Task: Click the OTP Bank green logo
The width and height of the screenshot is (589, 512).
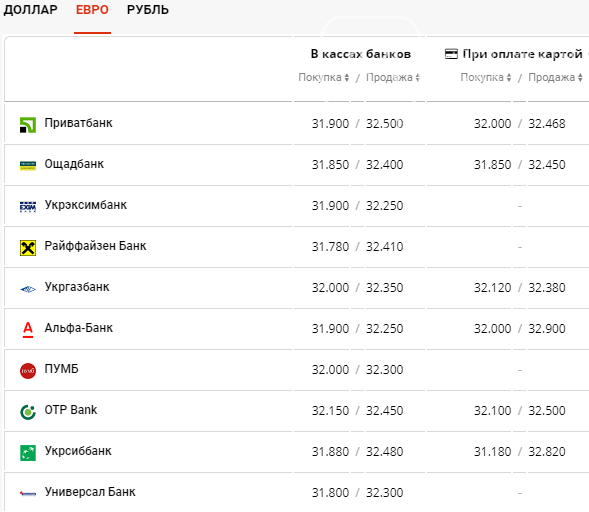Action: 28,412
